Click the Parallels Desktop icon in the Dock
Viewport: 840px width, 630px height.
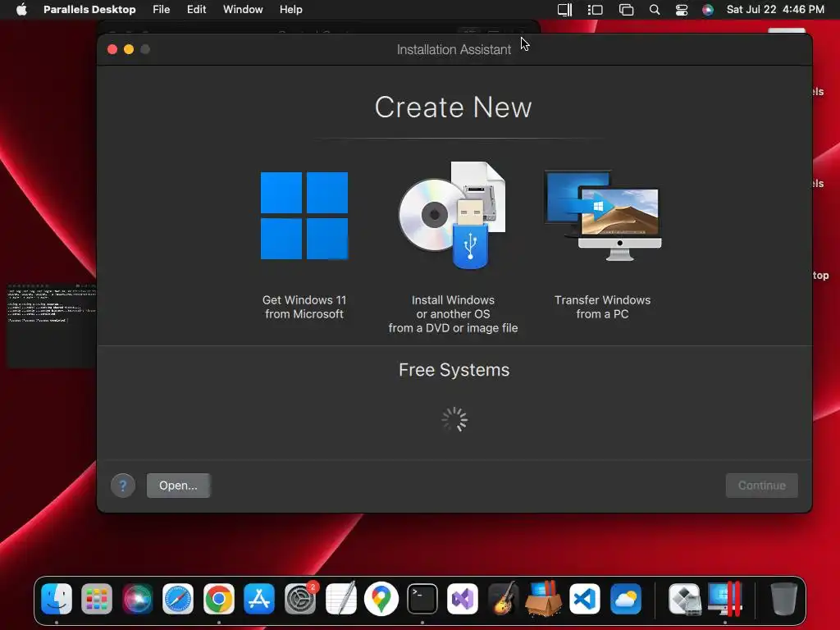[x=725, y=598]
